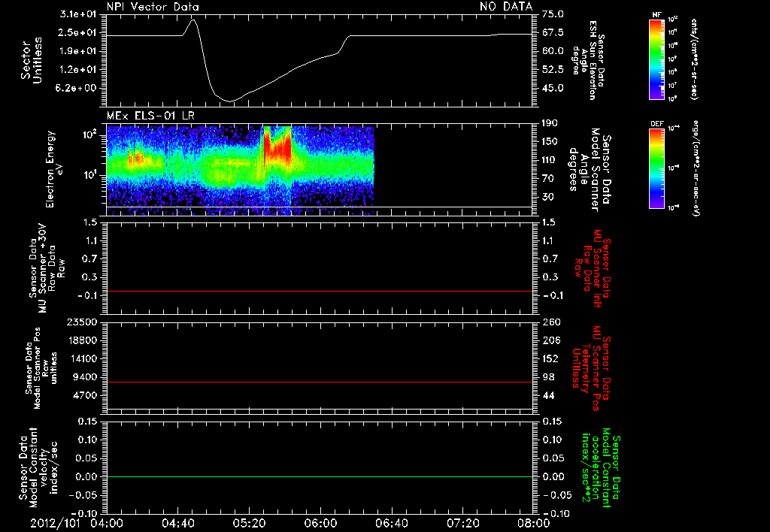The height and width of the screenshot is (532, 770).
Task: Click the DEF color scale bar
Action: pyautogui.click(x=656, y=168)
